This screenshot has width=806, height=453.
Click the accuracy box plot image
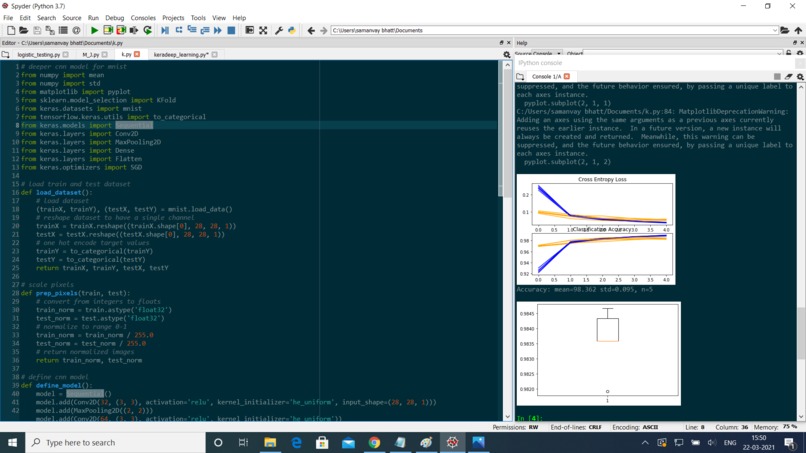[x=599, y=354]
